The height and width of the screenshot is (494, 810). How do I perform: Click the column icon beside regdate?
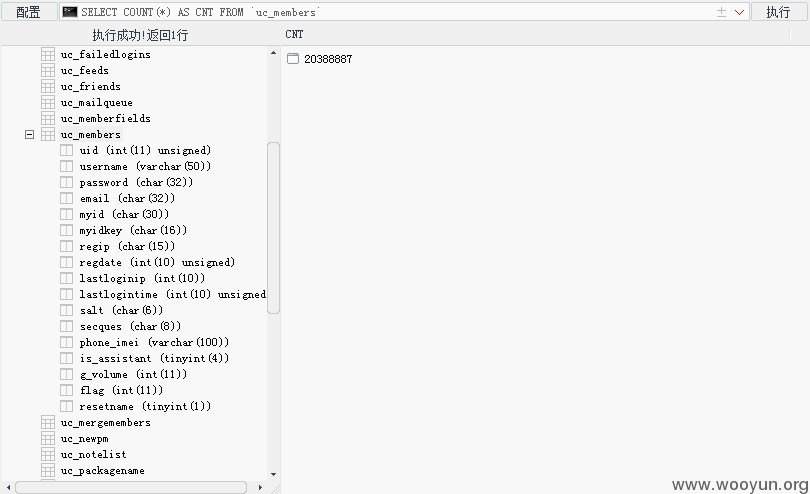(x=66, y=263)
